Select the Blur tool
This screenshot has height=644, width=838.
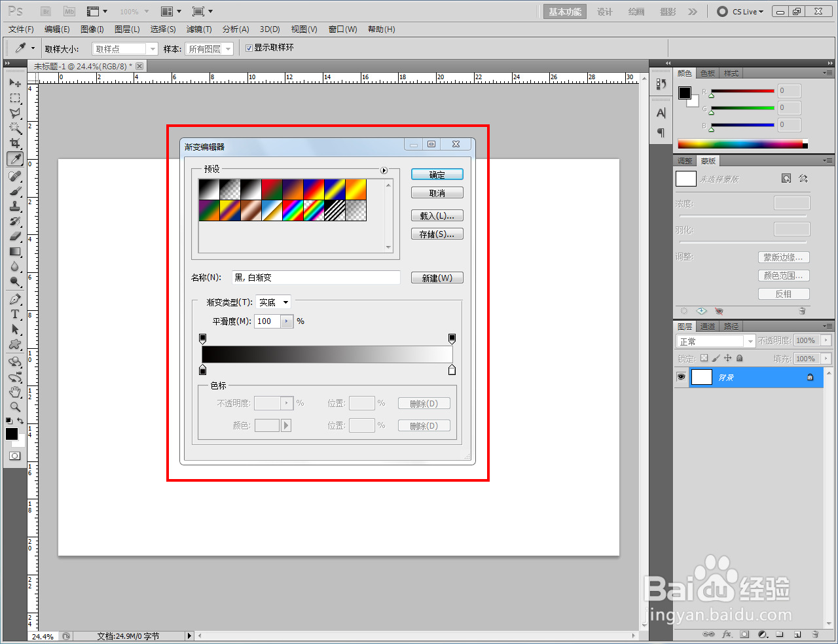point(15,267)
